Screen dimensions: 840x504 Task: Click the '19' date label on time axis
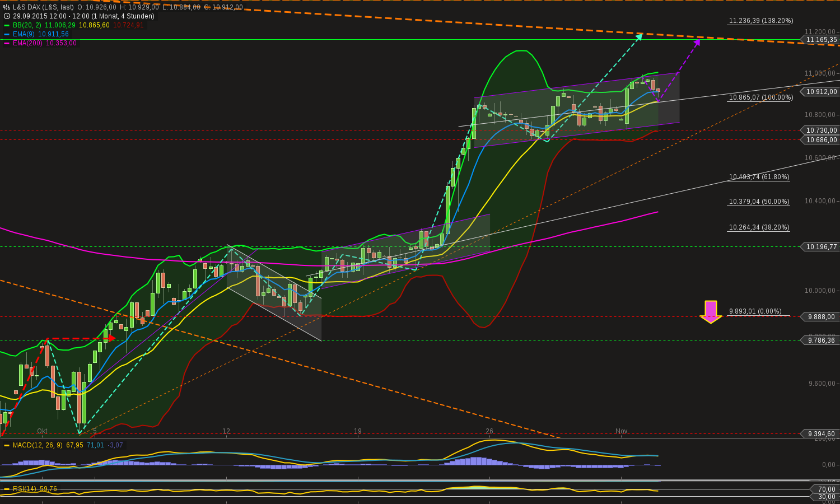[358, 431]
